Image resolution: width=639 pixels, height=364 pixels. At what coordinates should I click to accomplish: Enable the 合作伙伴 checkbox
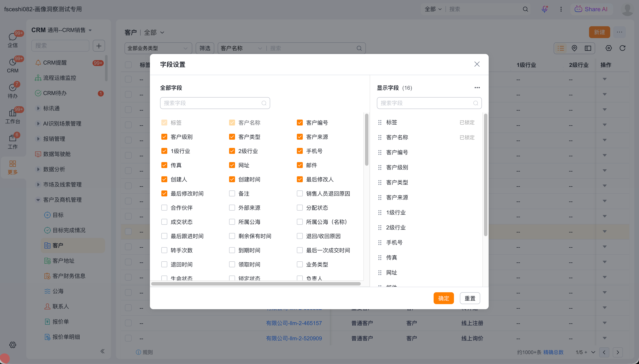pyautogui.click(x=164, y=208)
